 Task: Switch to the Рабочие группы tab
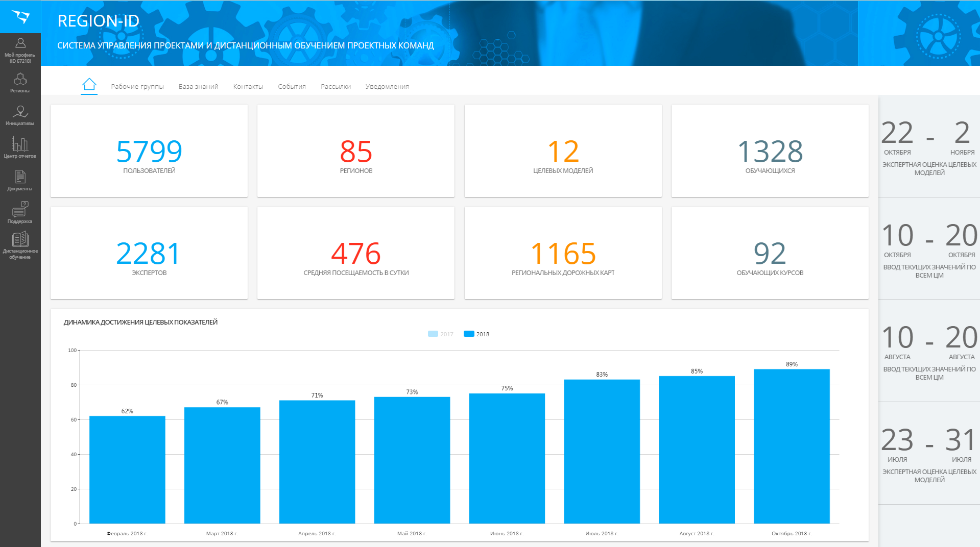coord(137,87)
